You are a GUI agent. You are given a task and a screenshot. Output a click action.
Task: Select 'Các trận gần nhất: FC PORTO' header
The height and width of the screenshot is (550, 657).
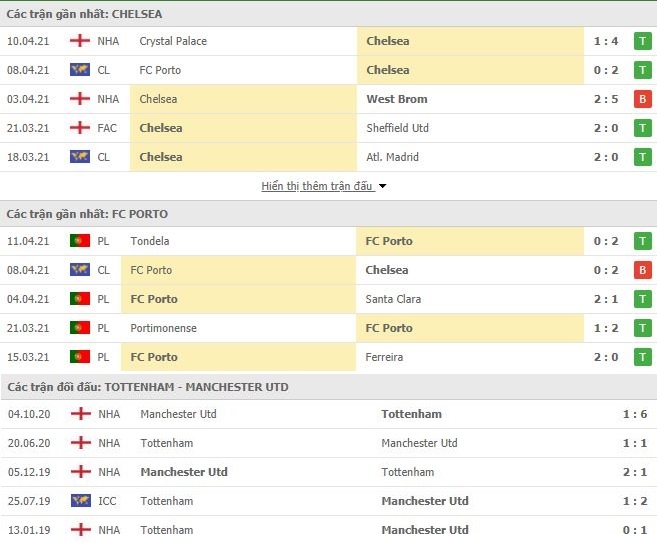pyautogui.click(x=87, y=214)
